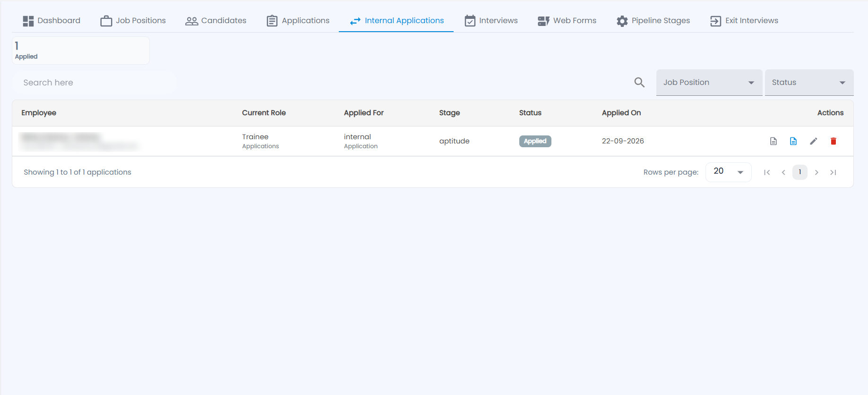This screenshot has height=395, width=868.
Task: Click the Trainee role cell
Action: 260,141
